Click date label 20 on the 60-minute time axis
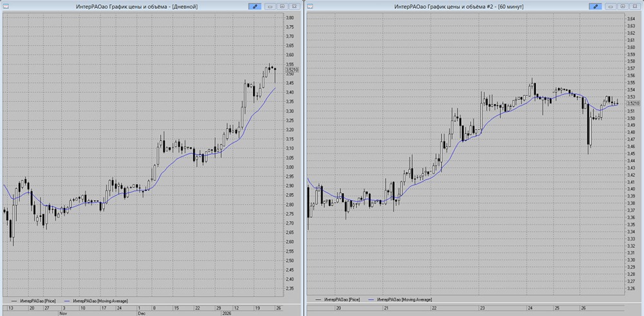This screenshot has width=644, height=316. [339, 308]
